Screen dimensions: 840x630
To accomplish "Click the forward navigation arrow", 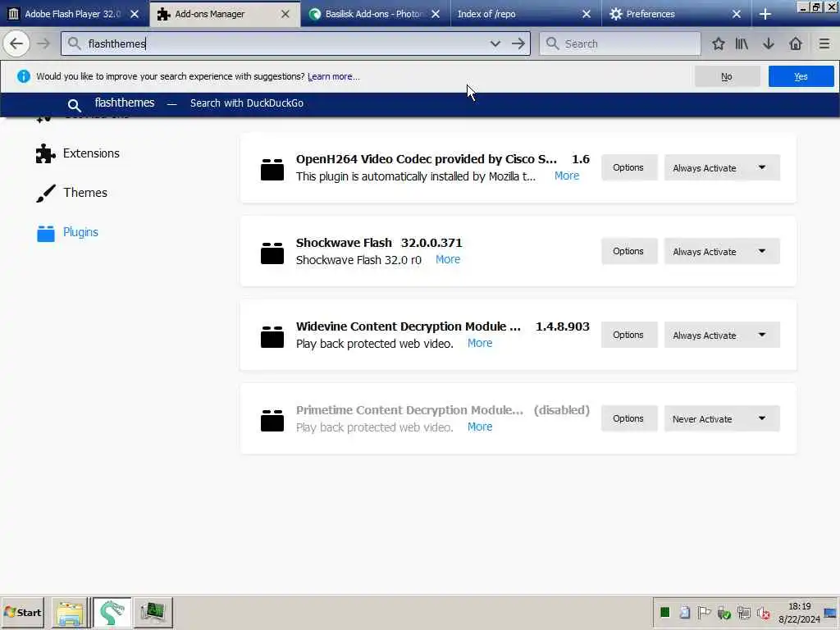I will [43, 43].
